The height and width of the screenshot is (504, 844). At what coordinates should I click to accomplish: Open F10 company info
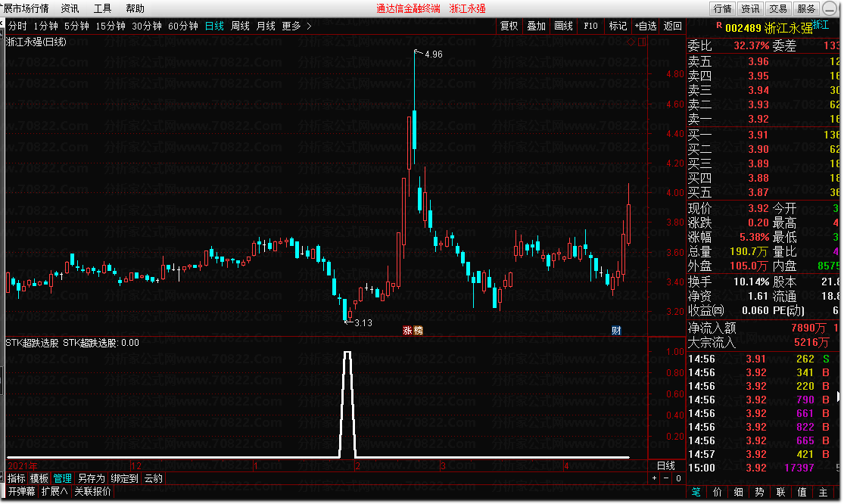click(x=590, y=26)
